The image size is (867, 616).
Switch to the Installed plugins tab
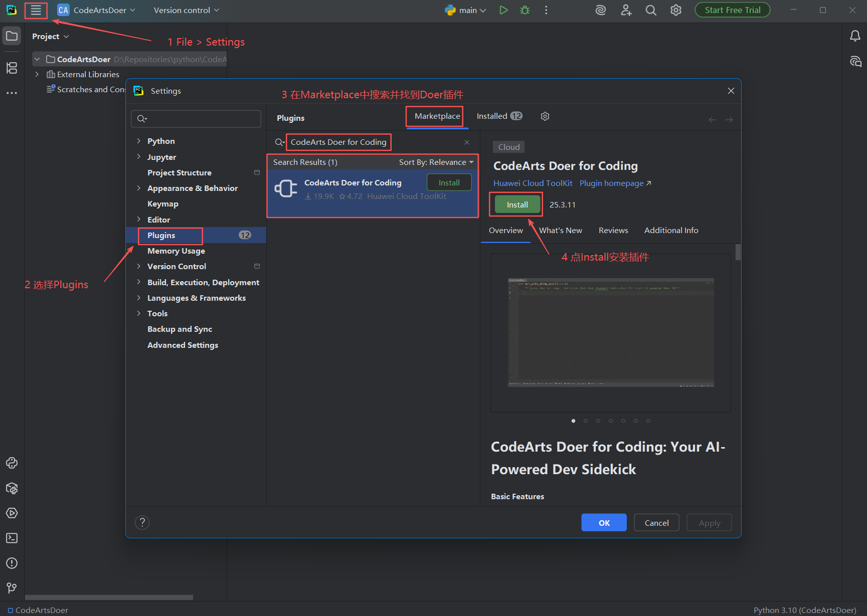tap(499, 116)
